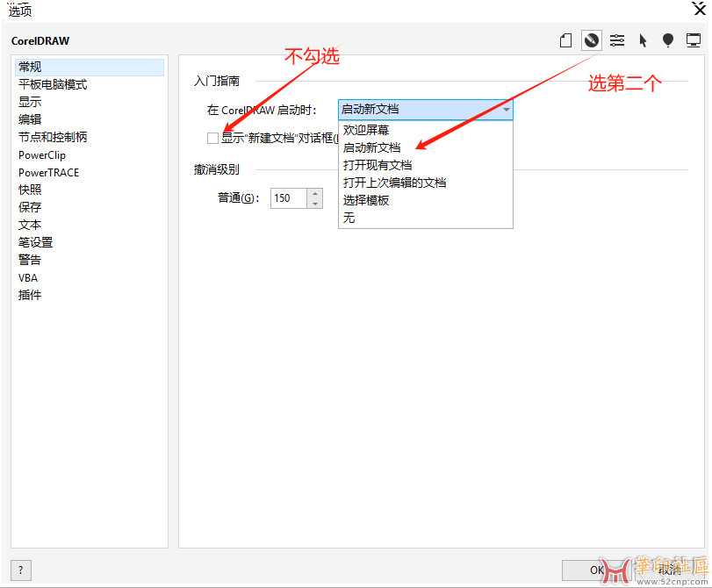Confirm settings with the OK button
Image resolution: width=712 pixels, height=588 pixels.
click(x=596, y=570)
